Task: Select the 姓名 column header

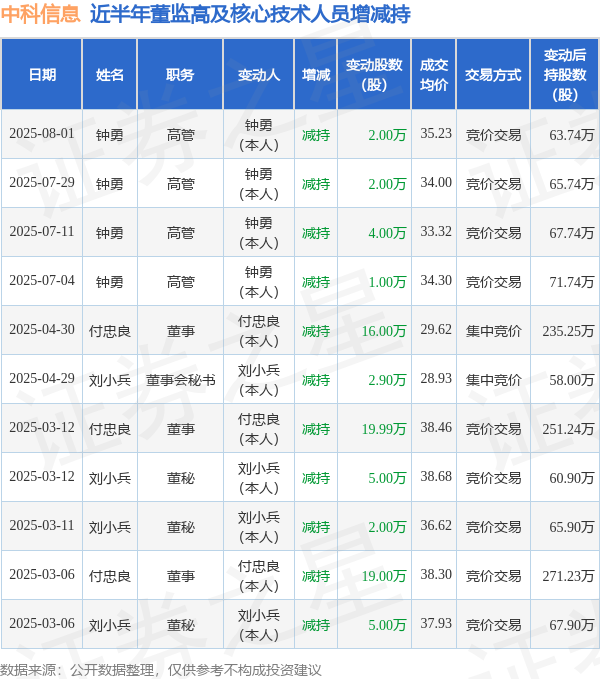Action: coord(110,75)
